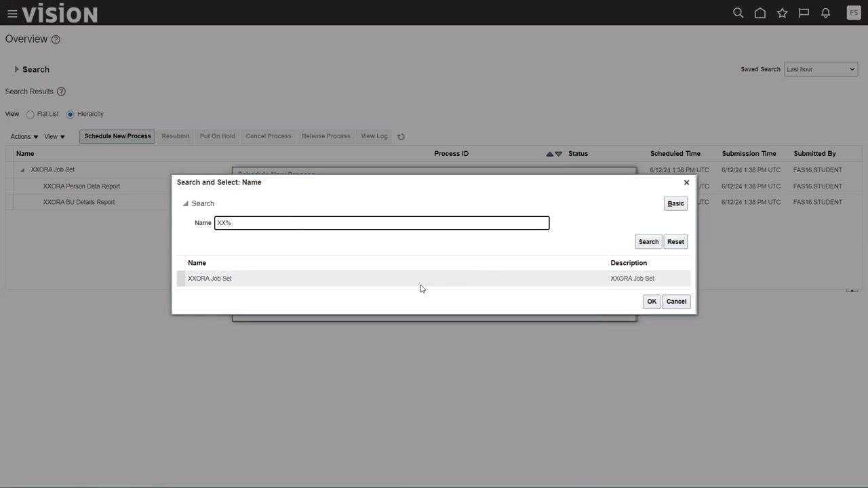Click the Reset button in the dialog

[x=675, y=242]
